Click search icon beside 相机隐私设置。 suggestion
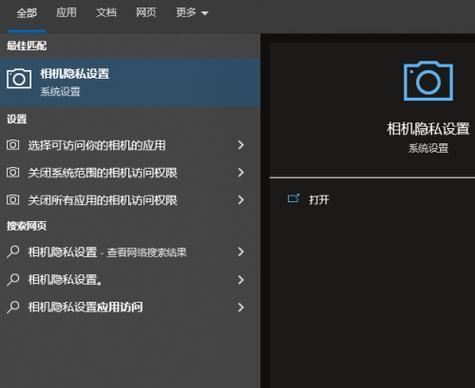 [x=13, y=279]
